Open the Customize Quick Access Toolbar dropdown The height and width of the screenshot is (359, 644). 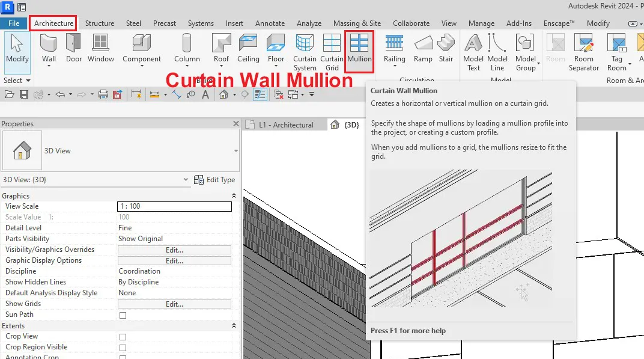tap(312, 94)
